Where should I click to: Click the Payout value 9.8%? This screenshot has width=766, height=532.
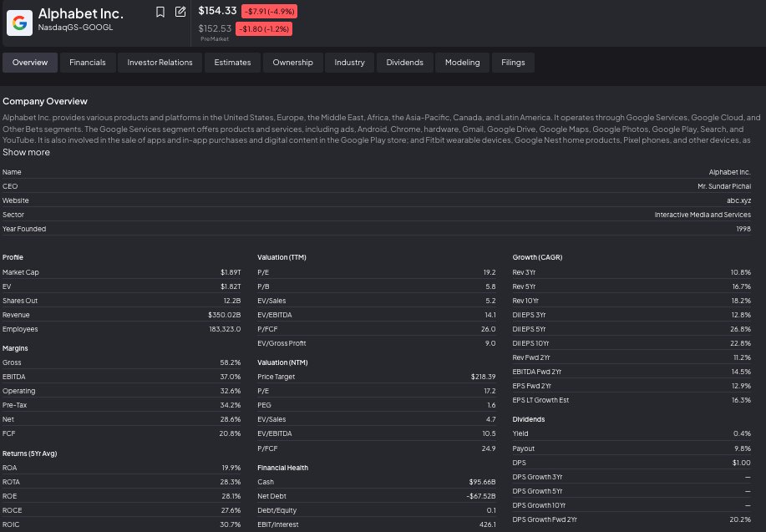(743, 448)
